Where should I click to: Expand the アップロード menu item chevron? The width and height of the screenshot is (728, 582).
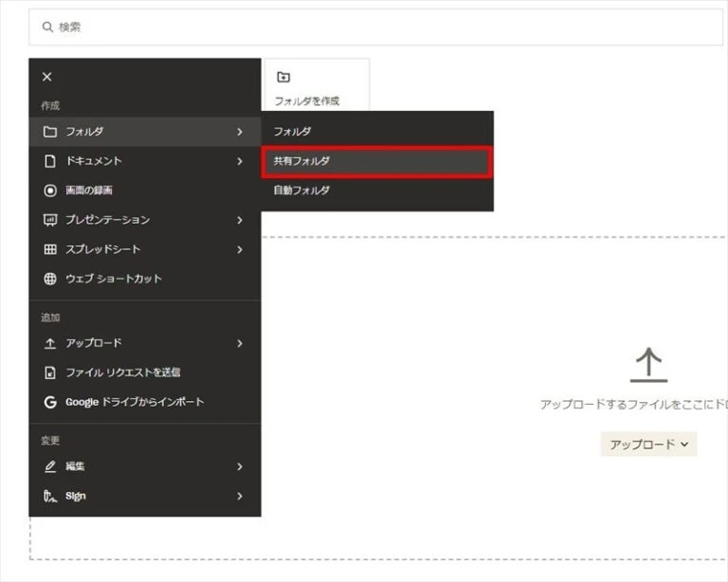(240, 343)
